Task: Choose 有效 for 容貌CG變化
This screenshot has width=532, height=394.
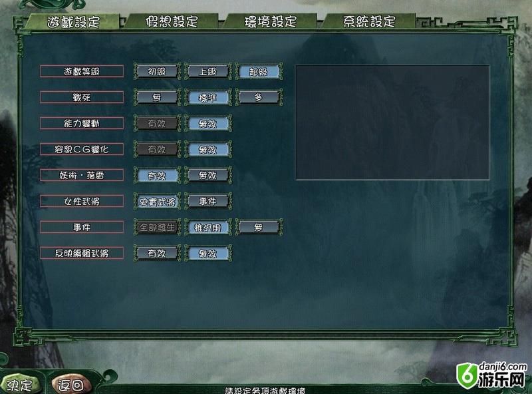Action: (x=157, y=150)
